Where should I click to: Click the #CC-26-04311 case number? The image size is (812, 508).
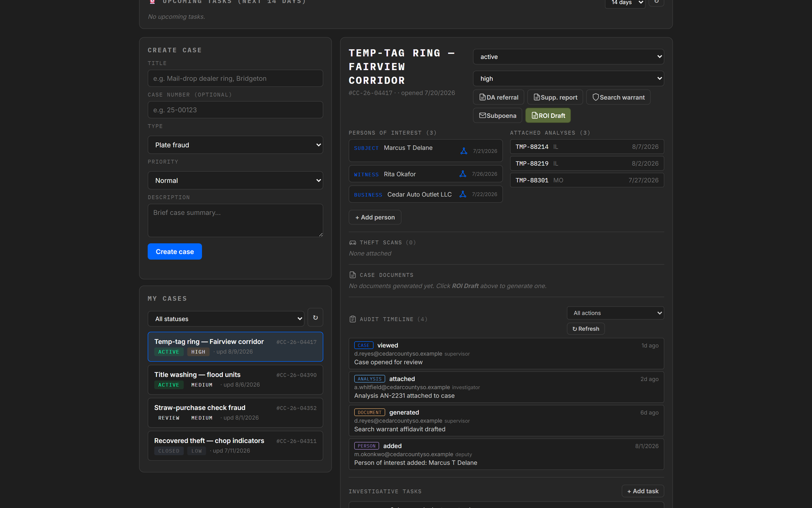(296, 441)
